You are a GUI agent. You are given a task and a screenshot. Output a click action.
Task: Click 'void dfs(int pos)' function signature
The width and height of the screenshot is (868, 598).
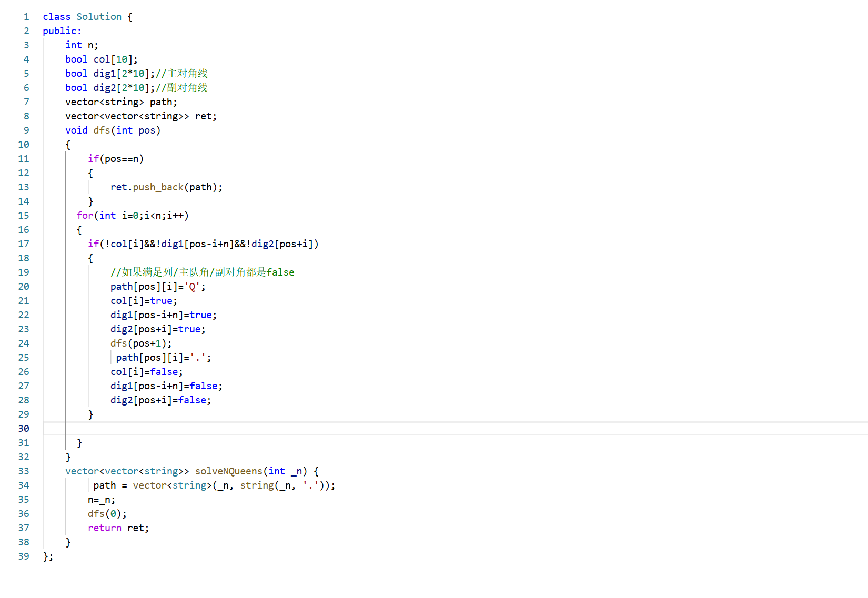click(113, 130)
